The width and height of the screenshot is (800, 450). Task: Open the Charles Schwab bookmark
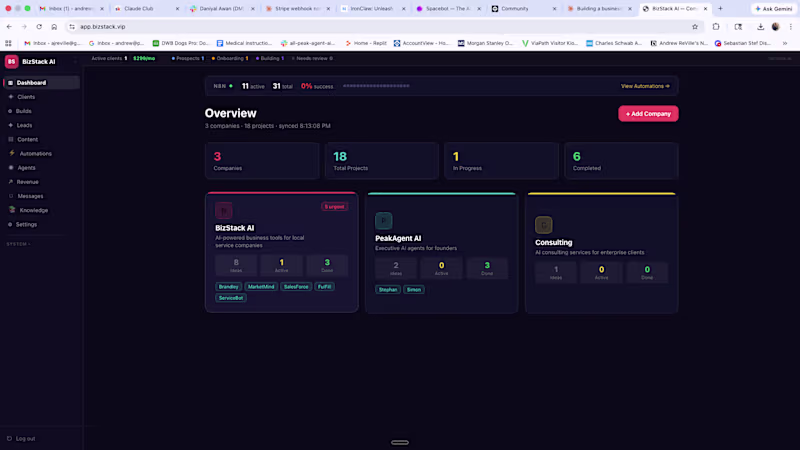tap(614, 43)
